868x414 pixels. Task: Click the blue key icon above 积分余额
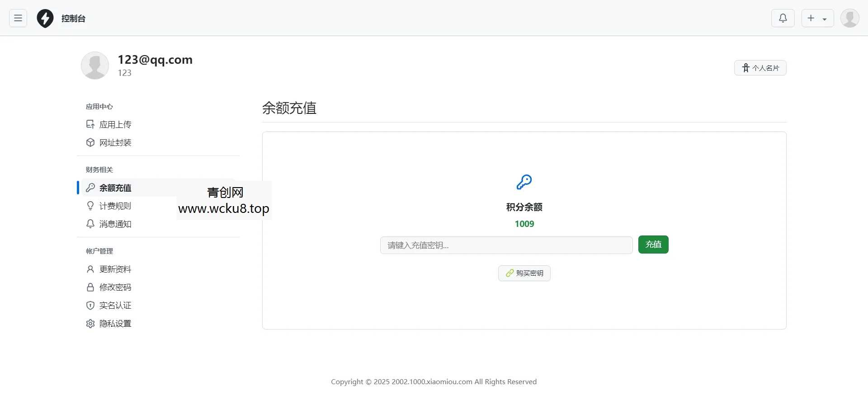524,182
